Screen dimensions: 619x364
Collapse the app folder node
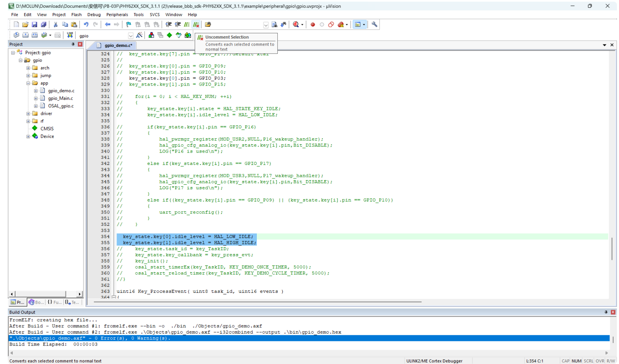pos(28,83)
